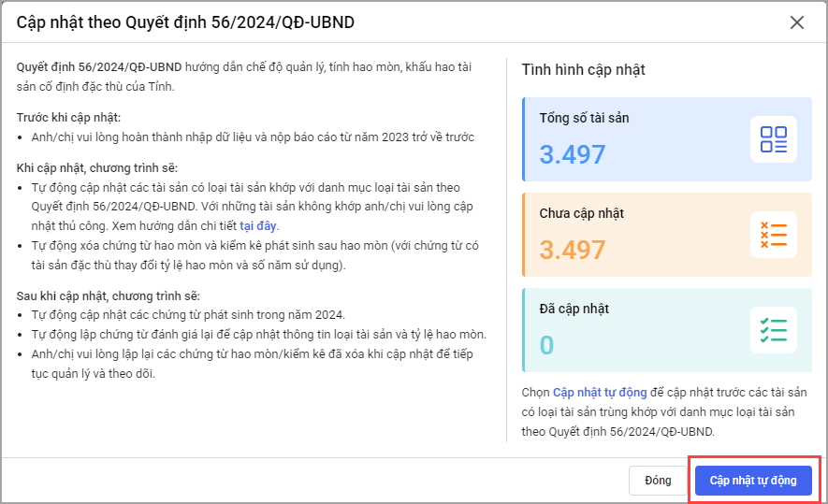The width and height of the screenshot is (828, 504).
Task: Close the dialog with the X icon
Action: [796, 22]
